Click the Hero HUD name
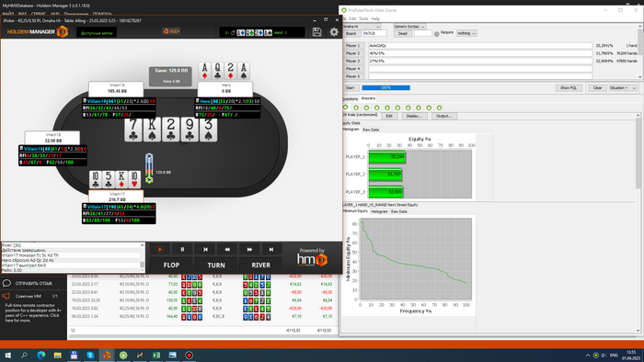Image resolution: width=644 pixels, height=362 pixels. click(x=205, y=101)
